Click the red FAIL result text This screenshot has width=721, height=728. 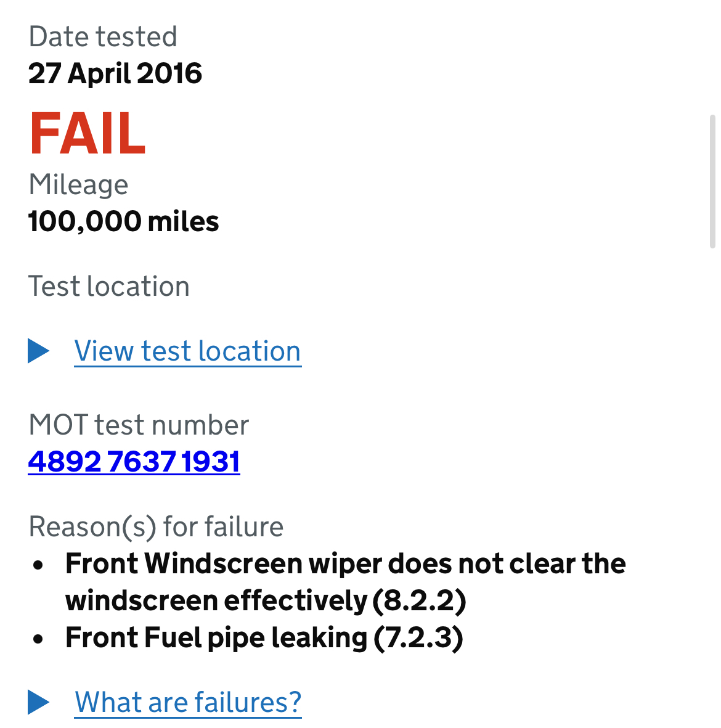88,133
